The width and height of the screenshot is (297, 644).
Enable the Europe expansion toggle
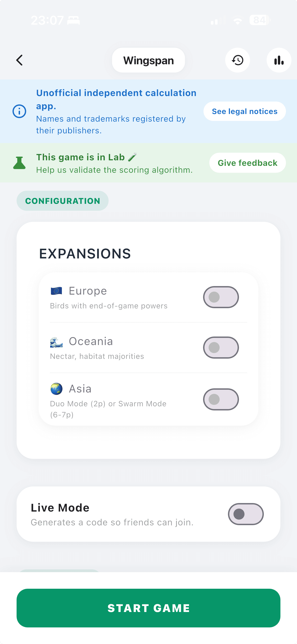click(221, 297)
